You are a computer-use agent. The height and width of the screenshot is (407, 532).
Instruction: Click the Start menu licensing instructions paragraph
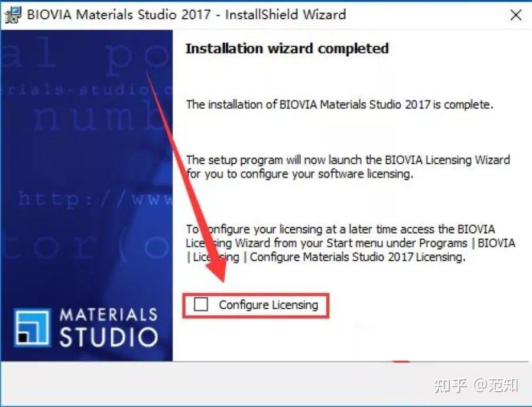point(351,243)
